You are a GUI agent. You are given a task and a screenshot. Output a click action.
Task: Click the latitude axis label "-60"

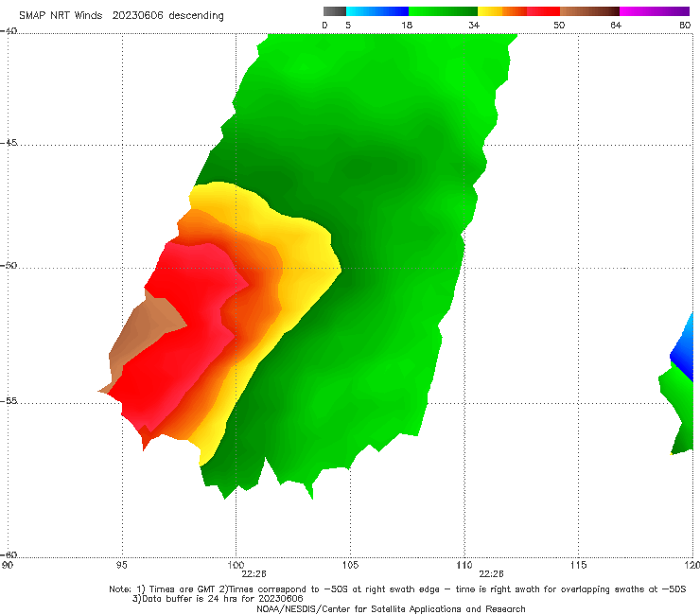click(9, 554)
